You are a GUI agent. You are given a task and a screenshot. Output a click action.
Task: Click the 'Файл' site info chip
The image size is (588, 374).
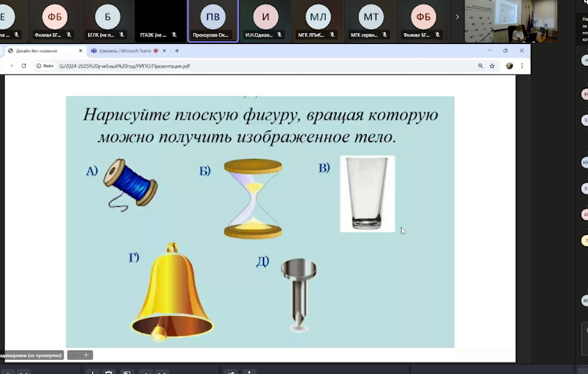(45, 66)
